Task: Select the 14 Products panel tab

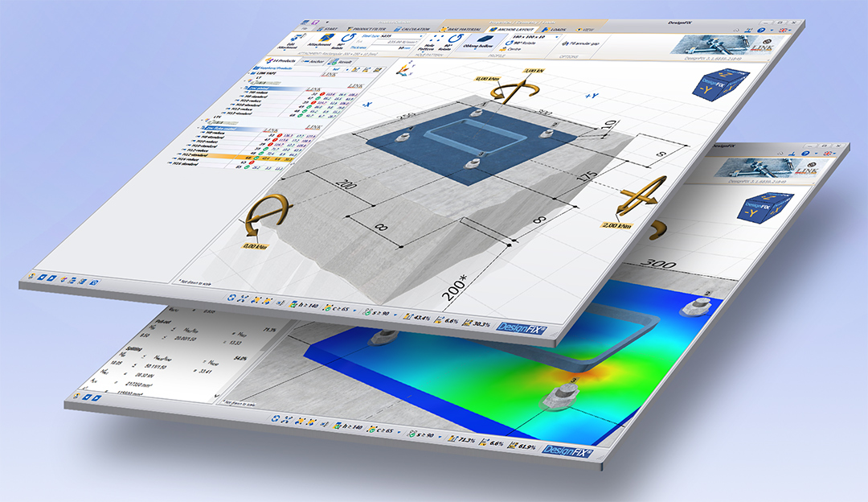Action: tap(282, 60)
